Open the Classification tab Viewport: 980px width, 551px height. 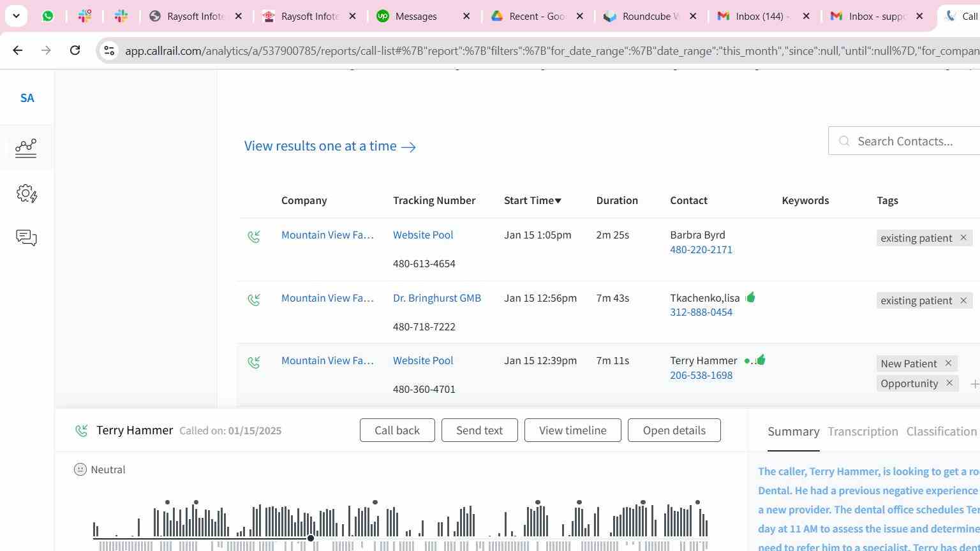(x=942, y=432)
